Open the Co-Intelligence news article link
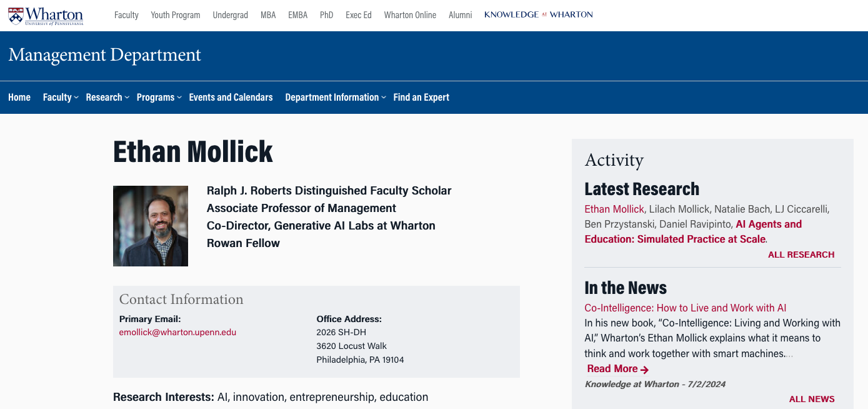868x409 pixels. coord(685,308)
